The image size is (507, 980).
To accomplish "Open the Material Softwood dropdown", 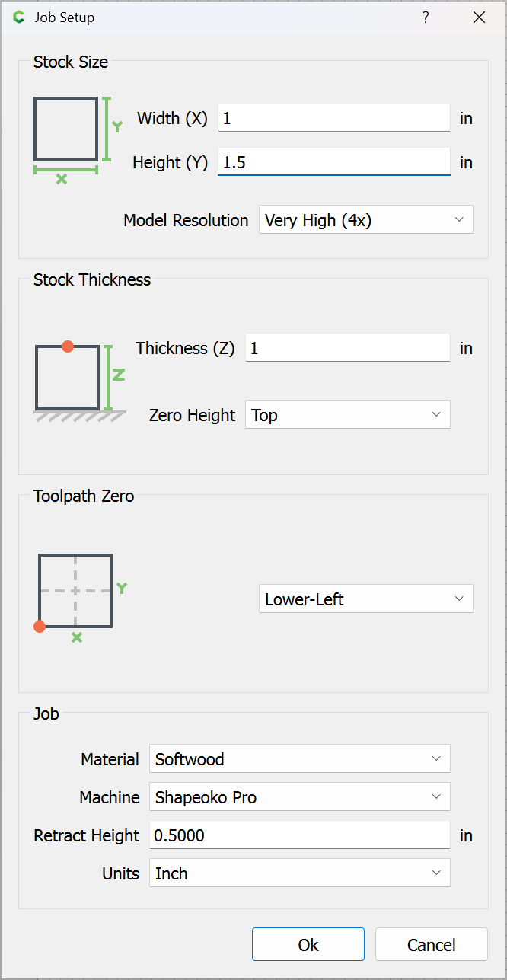I will pos(299,759).
